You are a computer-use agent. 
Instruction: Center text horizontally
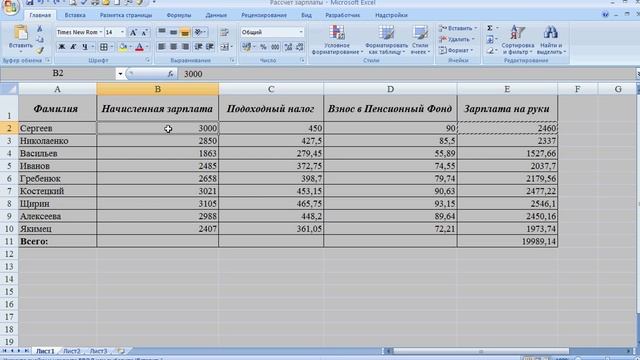click(173, 47)
